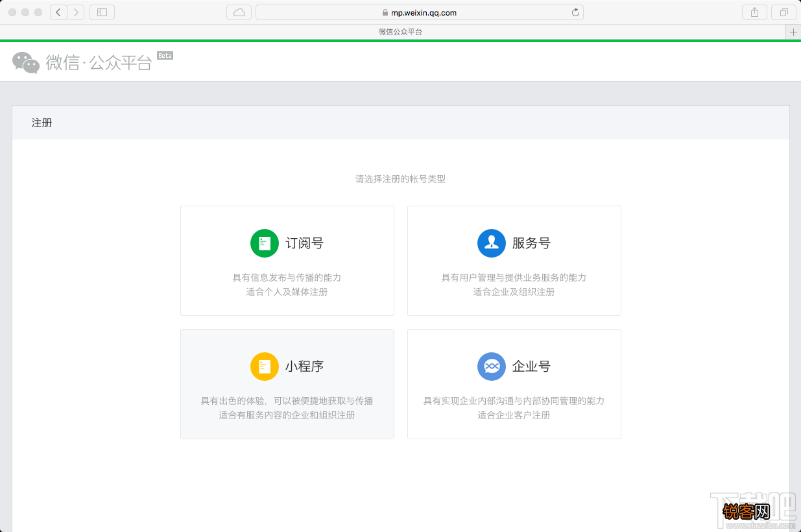
Task: Click the Beta badge
Action: 165,56
